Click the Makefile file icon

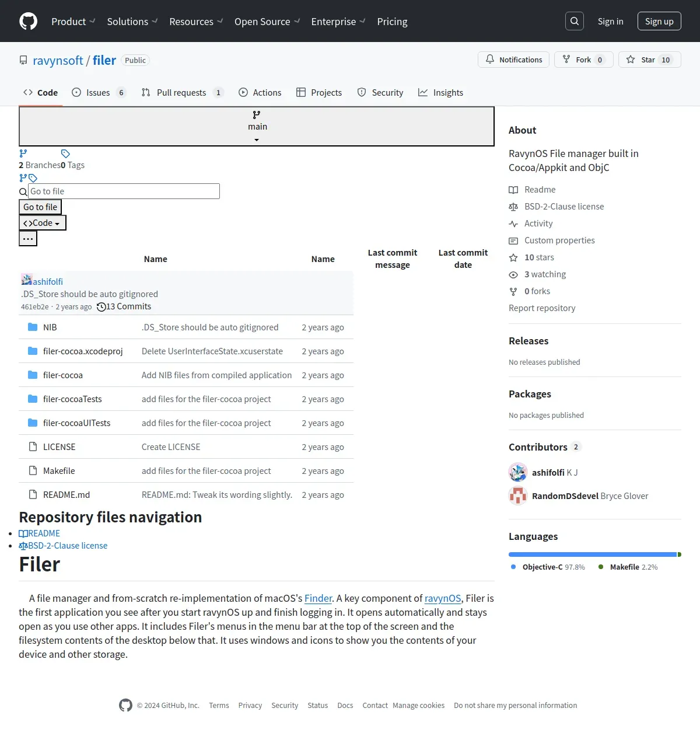pos(33,470)
